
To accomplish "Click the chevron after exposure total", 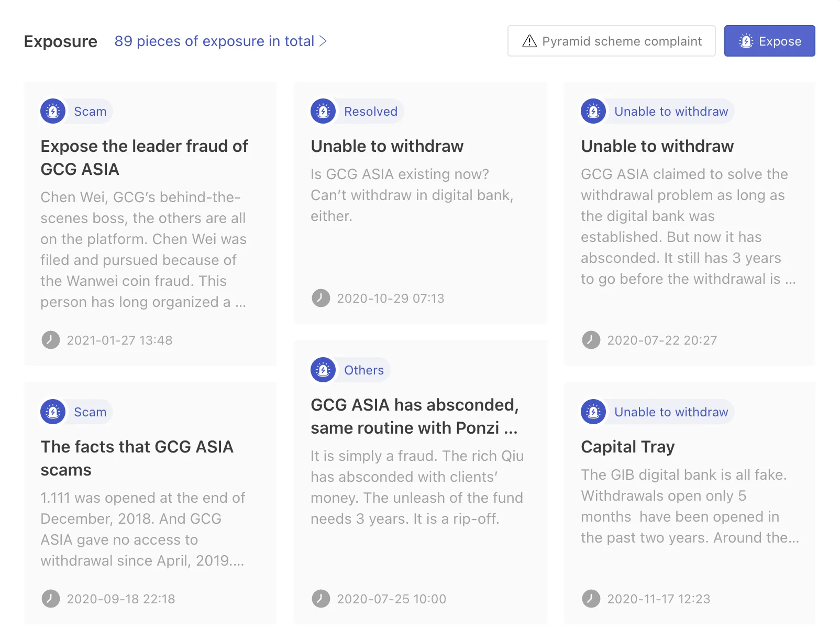I will click(x=323, y=41).
